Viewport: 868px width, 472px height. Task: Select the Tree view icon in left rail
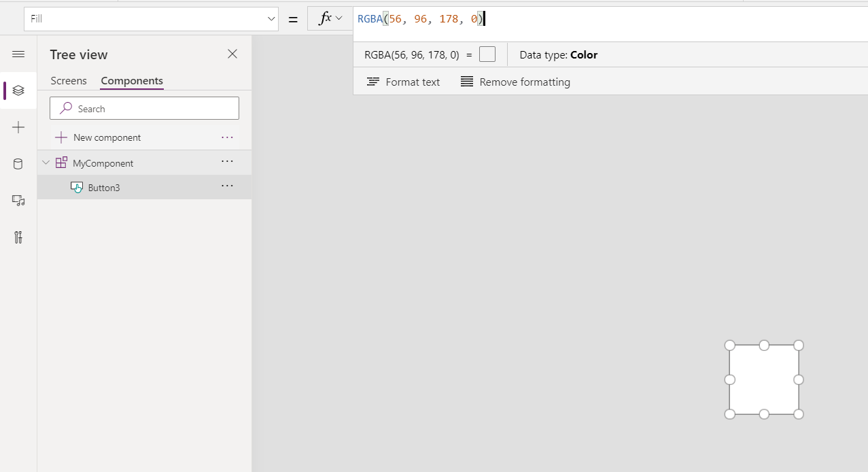[x=18, y=90]
